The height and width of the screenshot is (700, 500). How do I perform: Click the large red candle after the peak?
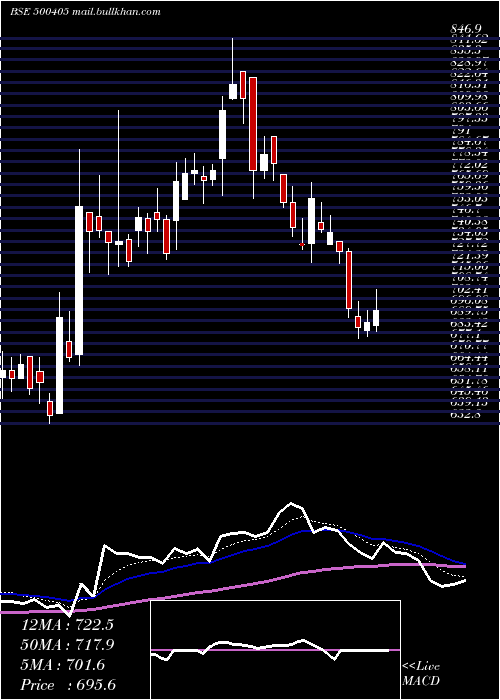click(x=253, y=124)
